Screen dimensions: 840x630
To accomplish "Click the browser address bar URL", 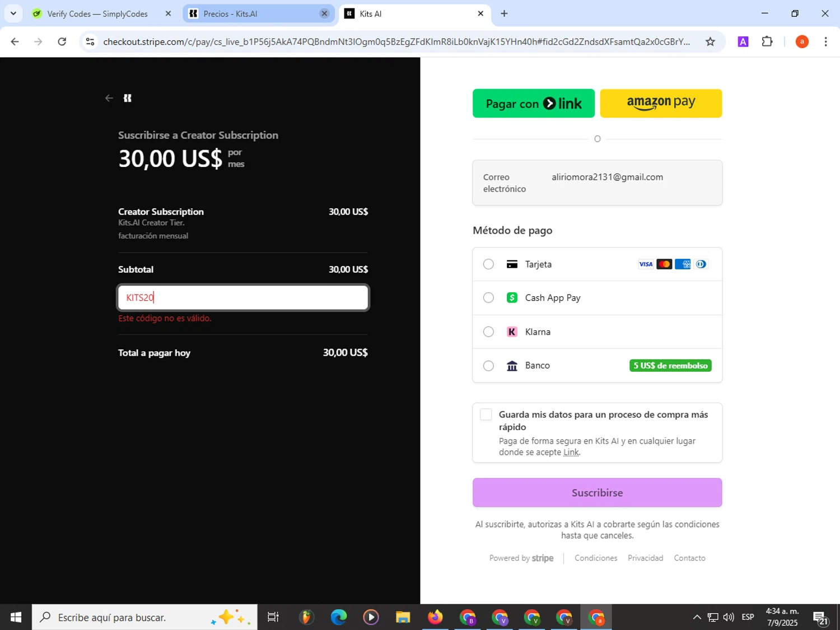I will point(396,41).
